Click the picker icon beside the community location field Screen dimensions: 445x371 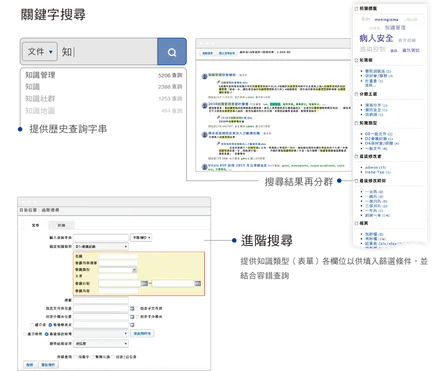click(132, 316)
